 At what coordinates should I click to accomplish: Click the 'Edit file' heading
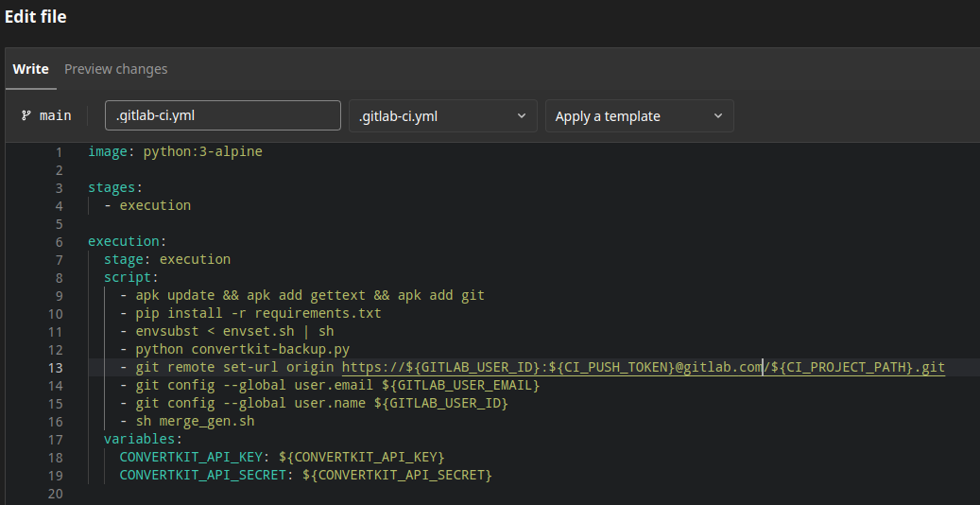[36, 18]
